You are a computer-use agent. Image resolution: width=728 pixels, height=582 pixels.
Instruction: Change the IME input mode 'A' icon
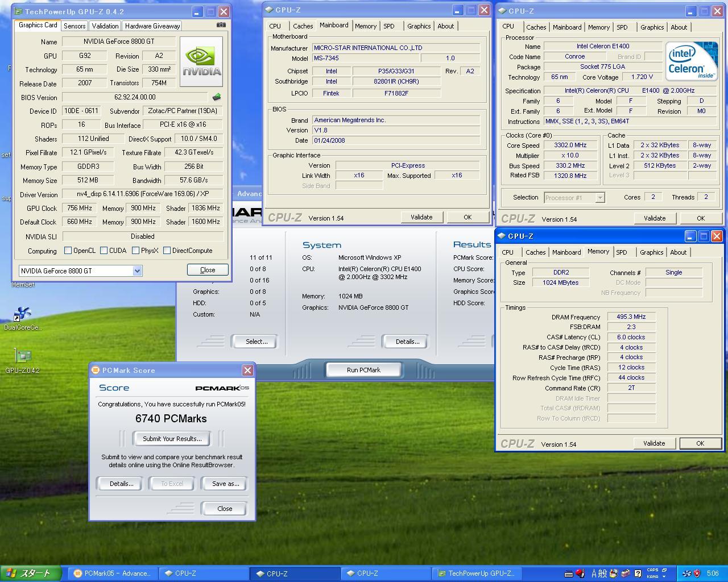595,573
